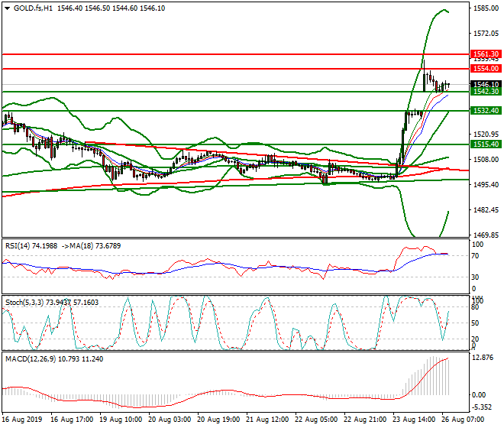
Task: Click the MACD scale value 12.876
Action: tap(483, 358)
